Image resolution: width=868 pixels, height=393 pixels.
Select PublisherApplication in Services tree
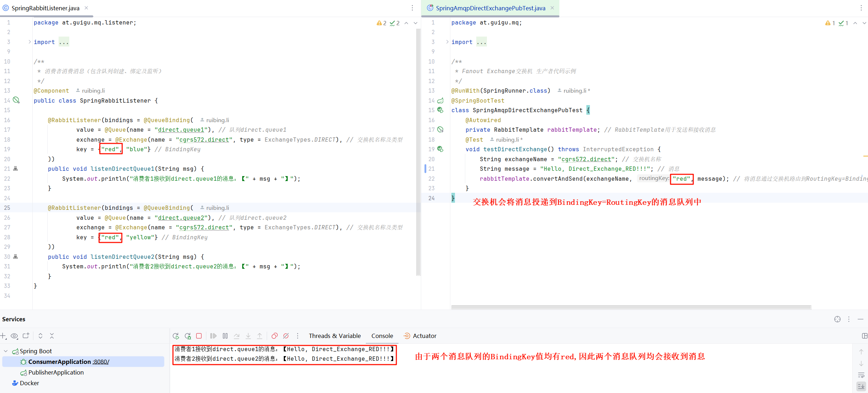(56, 372)
